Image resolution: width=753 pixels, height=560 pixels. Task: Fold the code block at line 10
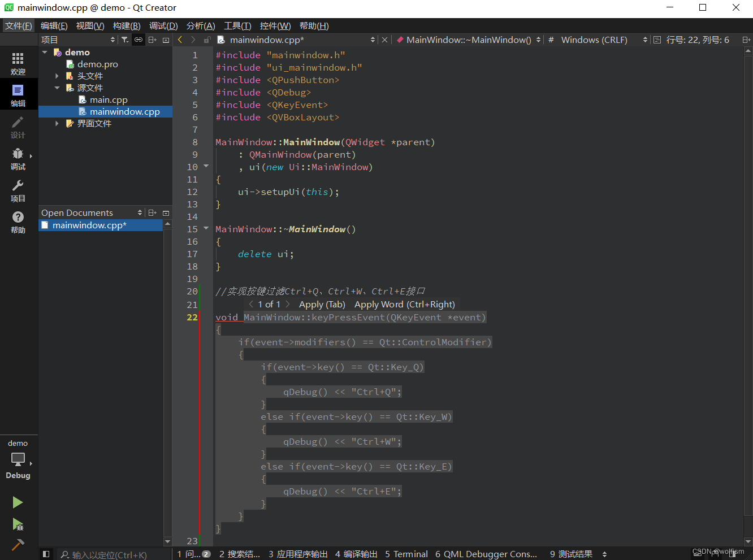tap(206, 166)
